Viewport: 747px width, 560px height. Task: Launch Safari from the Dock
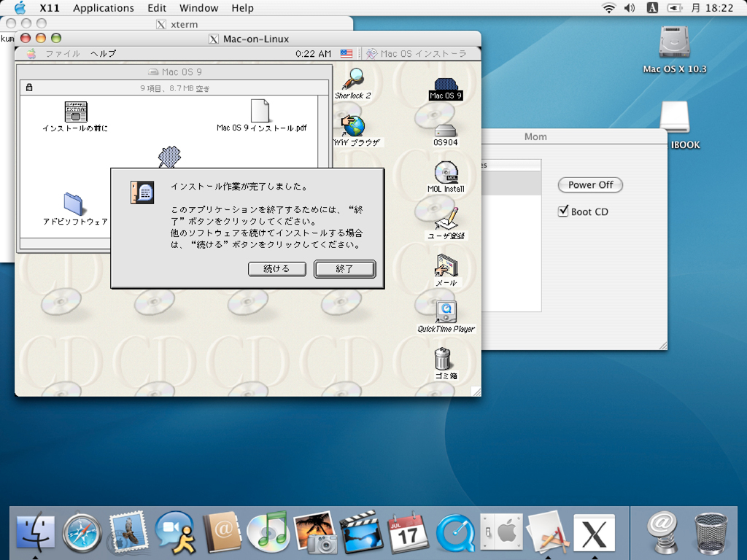(x=82, y=532)
